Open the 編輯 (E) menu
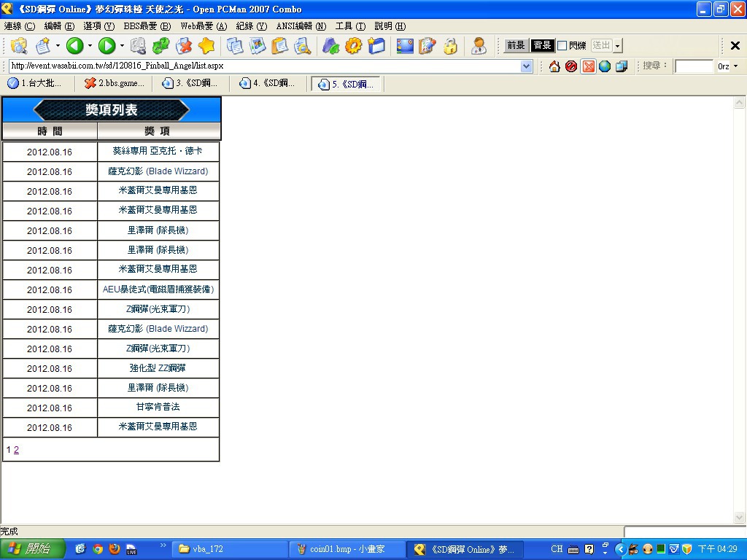The image size is (747, 560). click(59, 26)
